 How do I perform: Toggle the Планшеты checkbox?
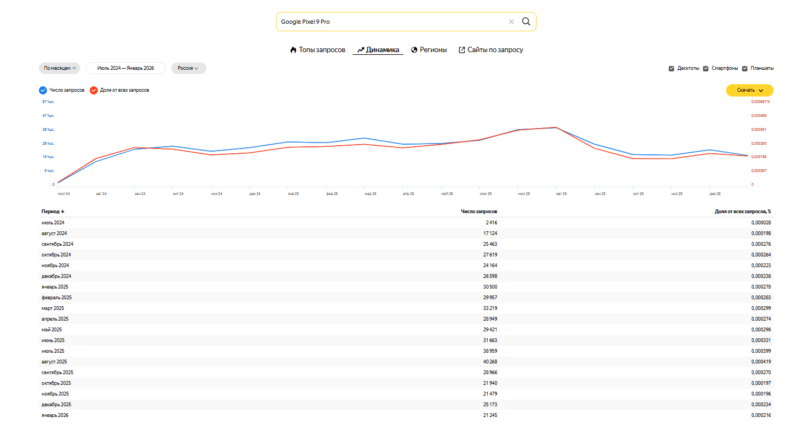tap(745, 68)
